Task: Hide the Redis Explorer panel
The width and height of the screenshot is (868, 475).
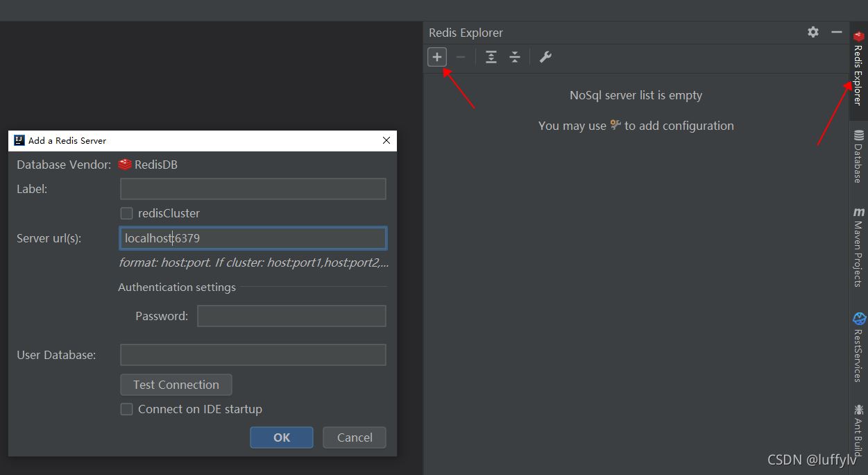Action: pyautogui.click(x=837, y=32)
